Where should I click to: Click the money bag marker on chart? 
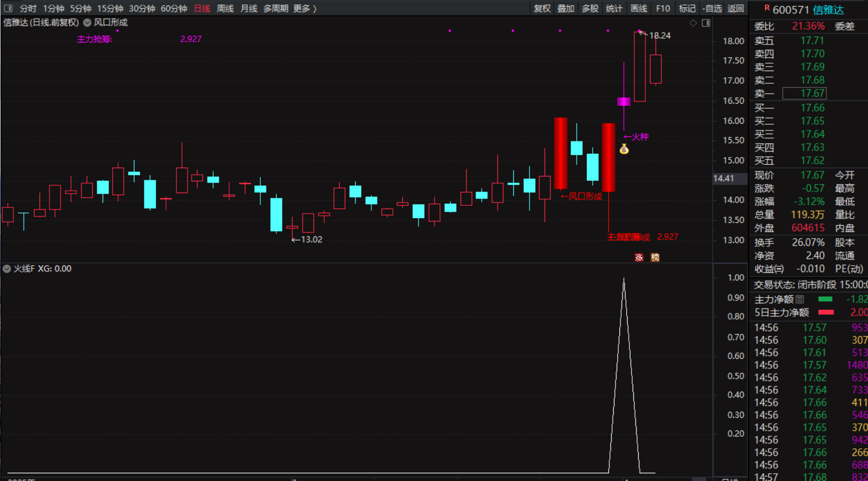pos(624,149)
